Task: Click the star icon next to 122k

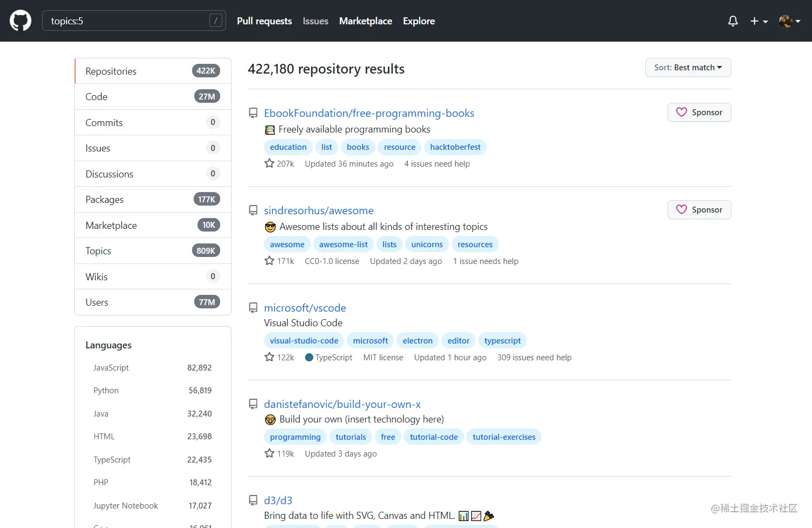Action: 269,357
